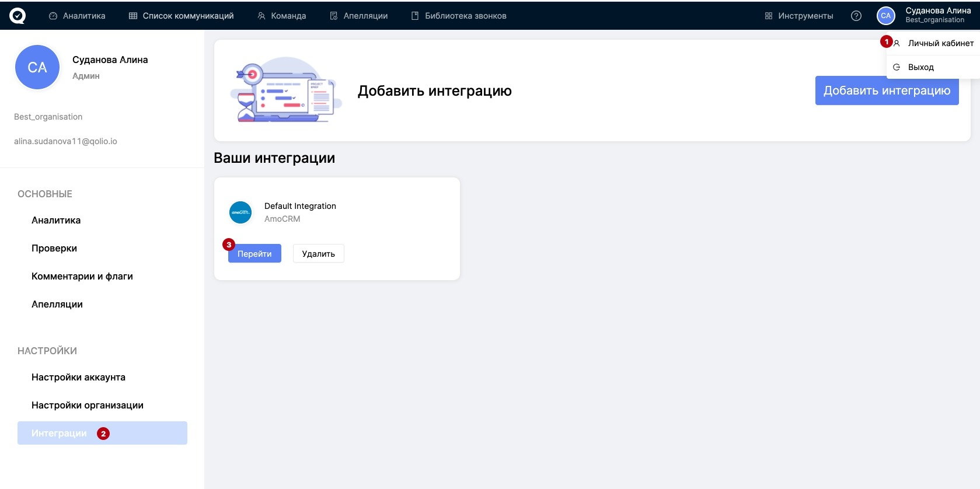Open Библиотека звонков from top navigation

point(459,16)
